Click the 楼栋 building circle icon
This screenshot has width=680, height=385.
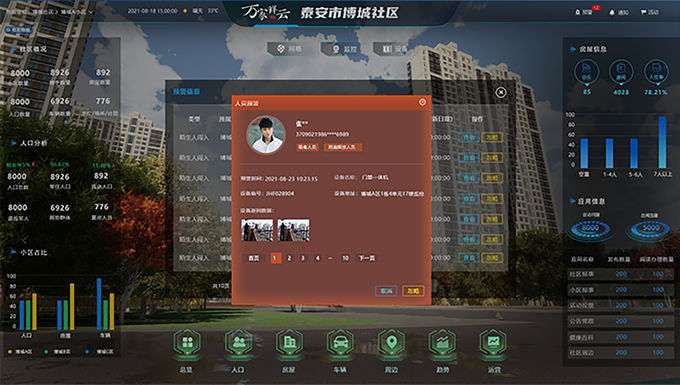pyautogui.click(x=587, y=71)
